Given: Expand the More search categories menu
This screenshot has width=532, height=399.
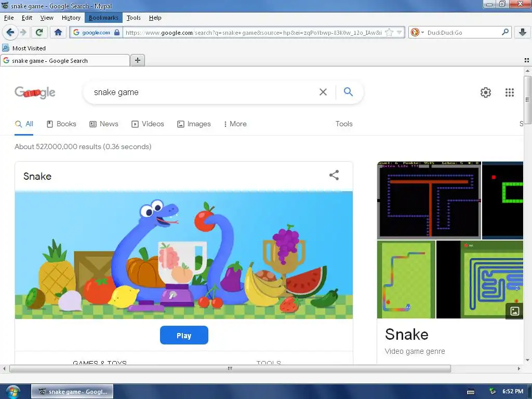Looking at the screenshot, I should pyautogui.click(x=235, y=124).
